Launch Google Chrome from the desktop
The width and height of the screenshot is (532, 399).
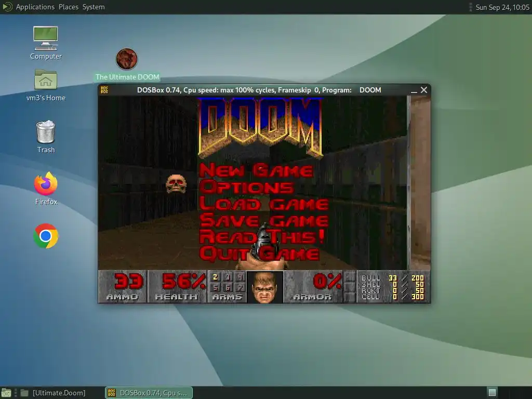(46, 236)
